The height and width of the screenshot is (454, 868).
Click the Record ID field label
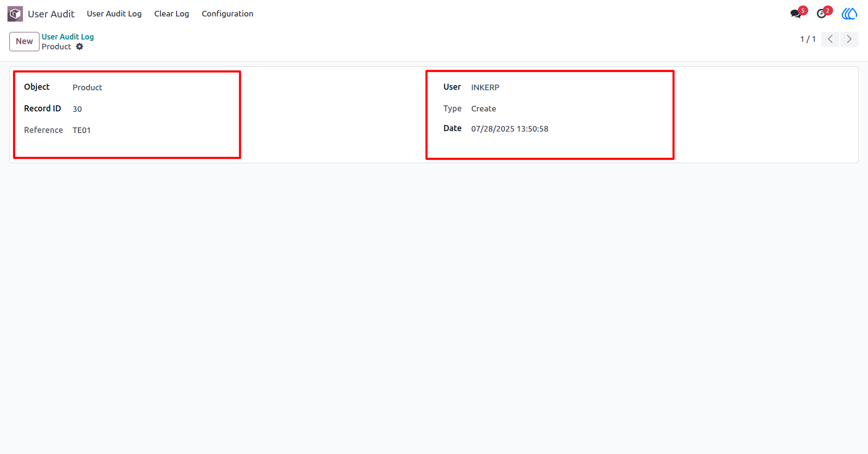42,109
